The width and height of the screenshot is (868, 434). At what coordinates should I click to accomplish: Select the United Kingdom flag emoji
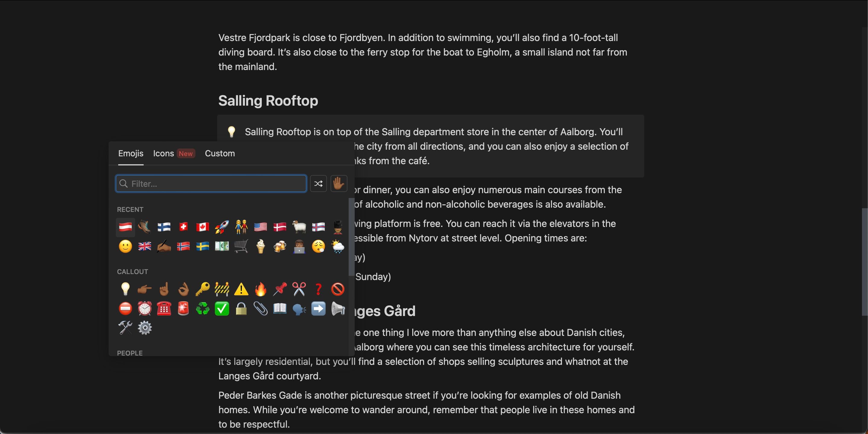pos(144,247)
